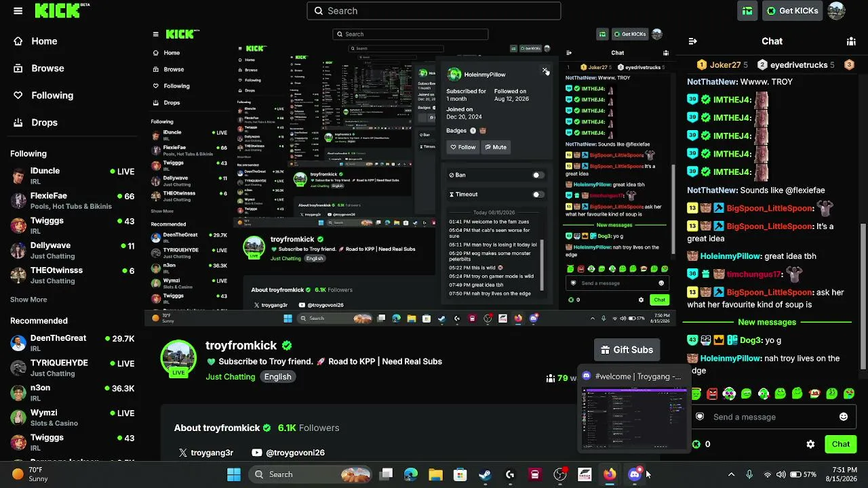Click the FlexieFae channel avatar in sidebar
Screen dimensions: 868x488
pos(19,201)
